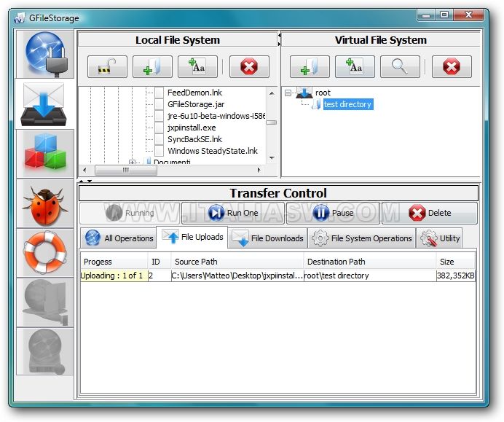Viewport: 504px width, 422px height.
Task: Select Windows SteadyState.lnk file
Action: pyautogui.click(x=213, y=151)
